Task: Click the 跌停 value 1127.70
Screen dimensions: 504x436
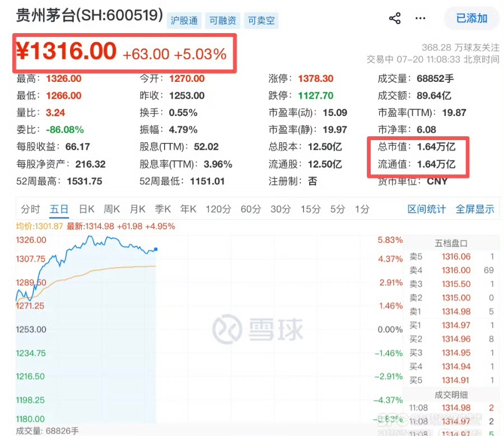Action: pos(316,96)
